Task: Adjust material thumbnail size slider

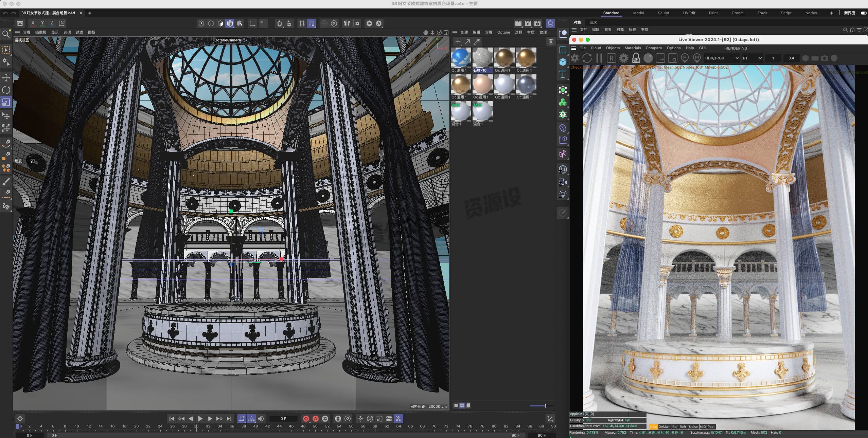Action: point(542,406)
